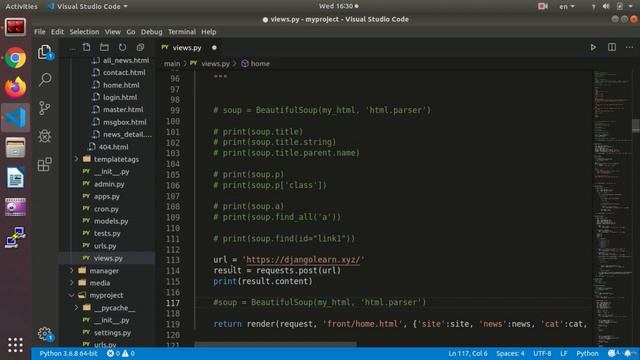Click the unsaved dot on views.py tab

tap(214, 48)
